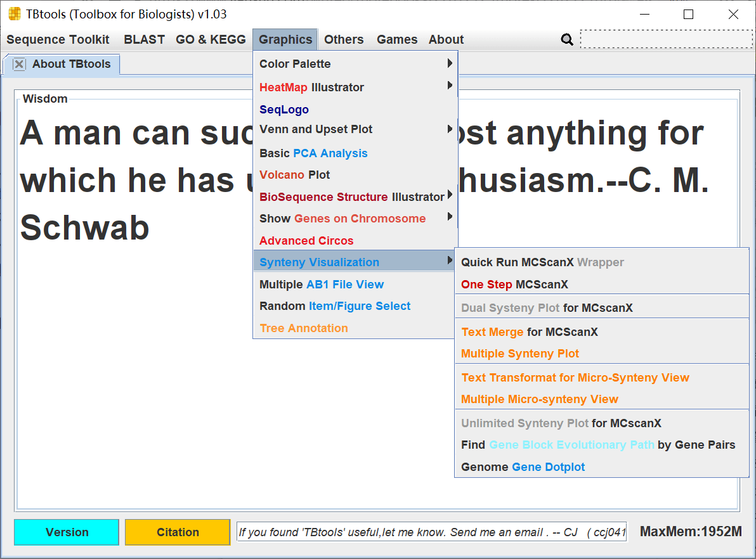Click the cyan Version button
The image size is (756, 559).
[x=67, y=532]
